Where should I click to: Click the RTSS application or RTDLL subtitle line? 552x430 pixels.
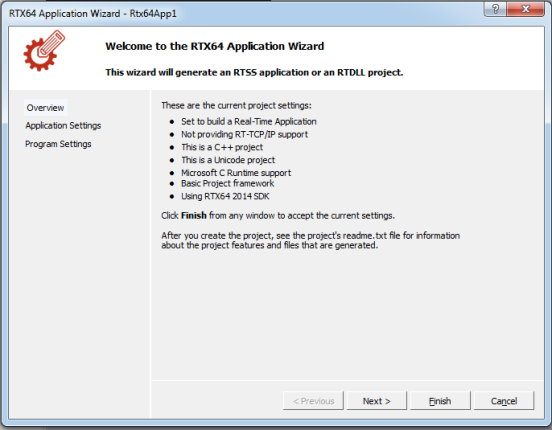click(x=254, y=72)
